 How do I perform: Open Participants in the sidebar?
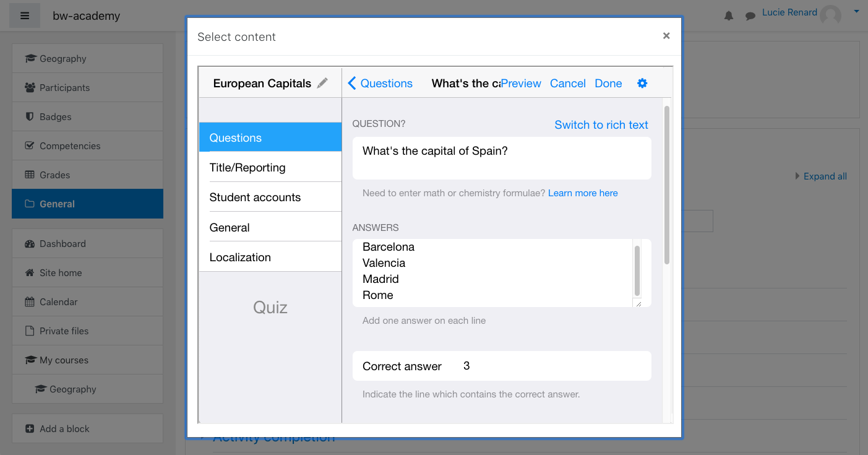(64, 88)
